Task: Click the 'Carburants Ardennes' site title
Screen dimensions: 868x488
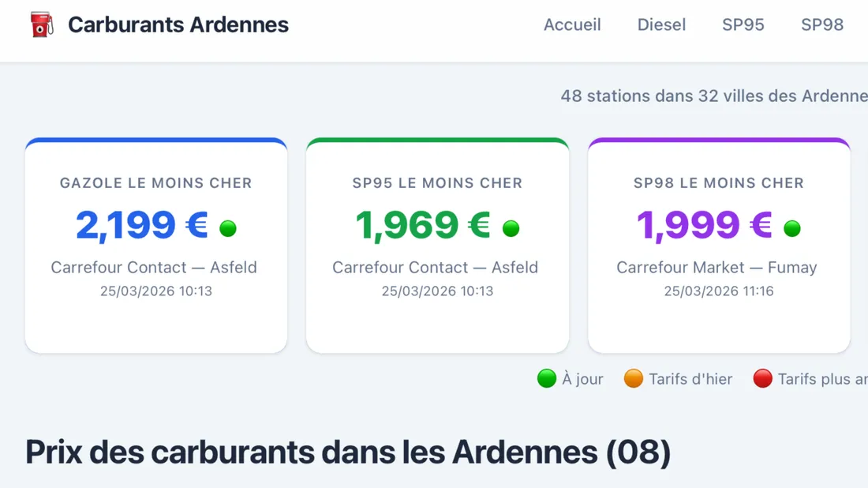Action: click(178, 24)
